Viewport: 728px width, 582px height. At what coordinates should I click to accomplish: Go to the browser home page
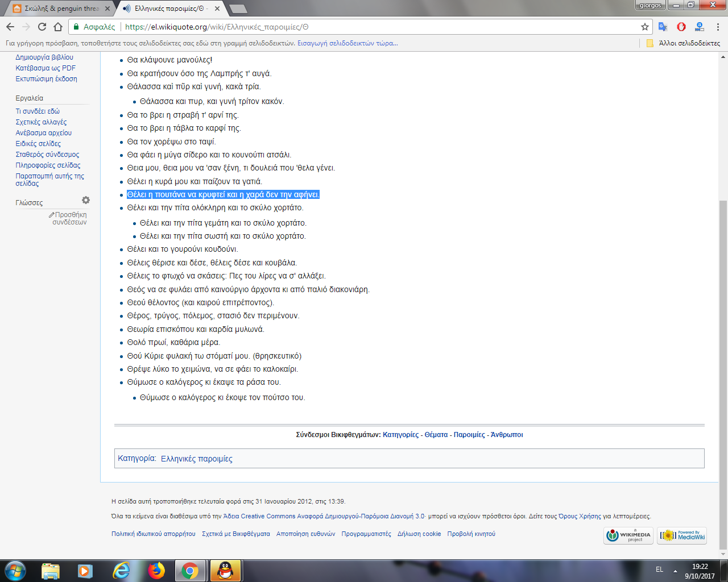pos(58,27)
